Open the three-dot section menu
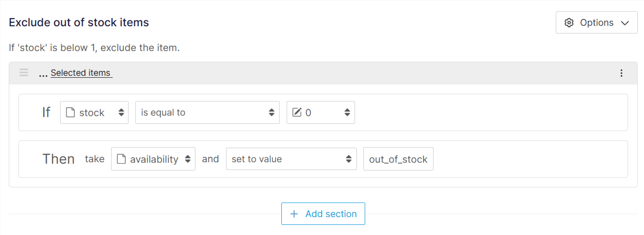This screenshot has height=235, width=644. [621, 73]
